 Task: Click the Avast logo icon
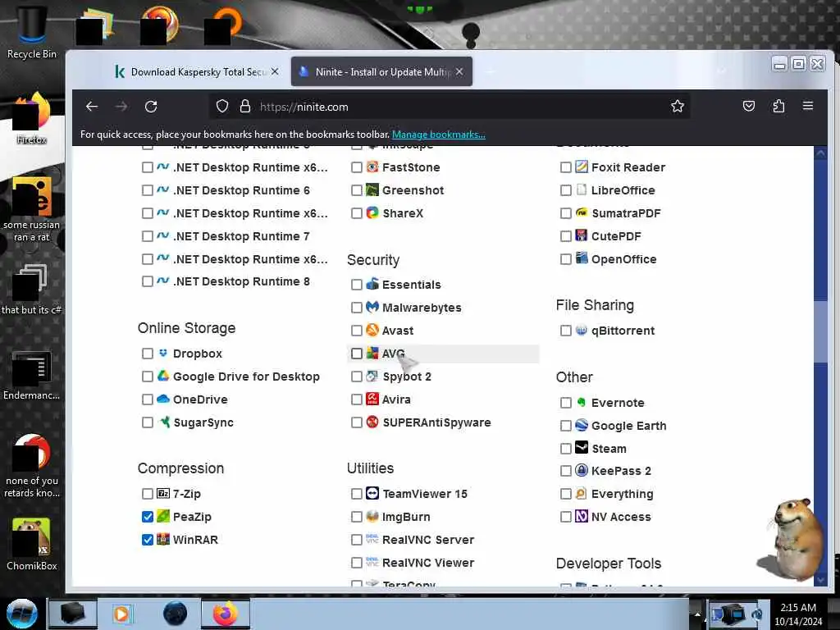tap(372, 330)
